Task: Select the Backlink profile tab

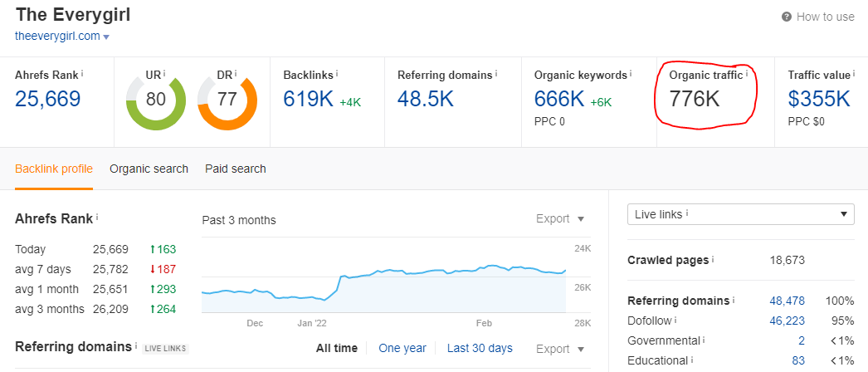Action: (x=54, y=169)
